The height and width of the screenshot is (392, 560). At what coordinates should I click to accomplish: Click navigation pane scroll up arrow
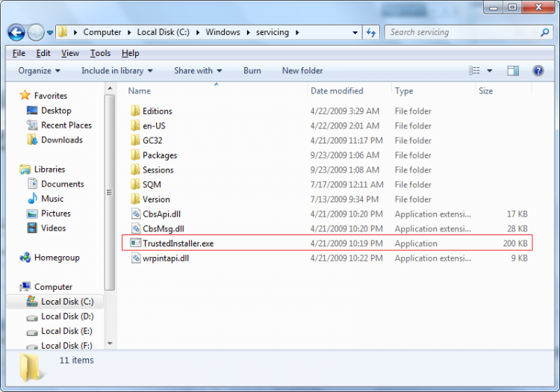tap(110, 88)
